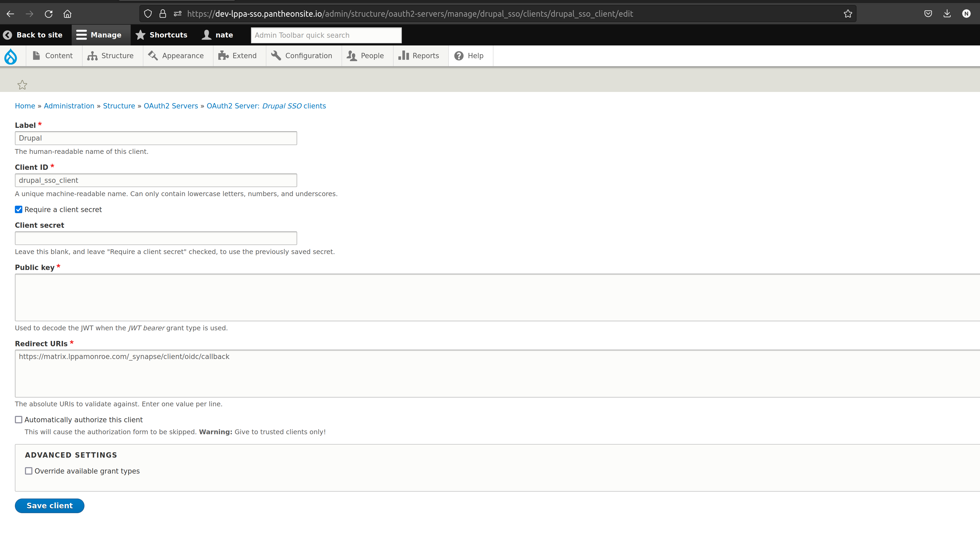Click the favorite star below the admin toolbar
Viewport: 980px width, 553px height.
[22, 85]
